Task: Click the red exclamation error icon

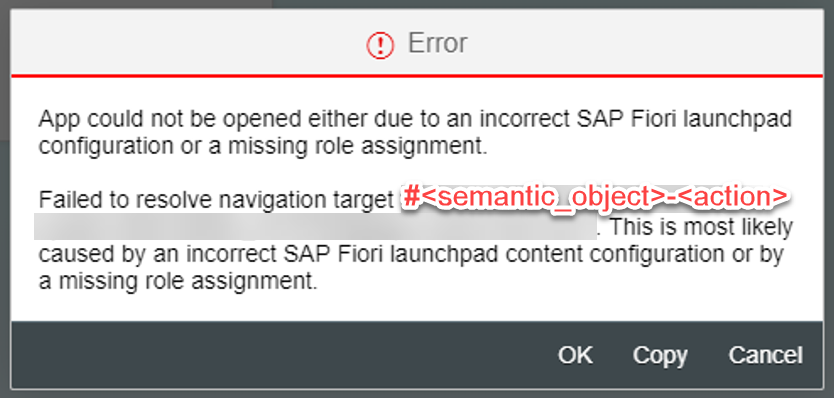Action: (380, 45)
